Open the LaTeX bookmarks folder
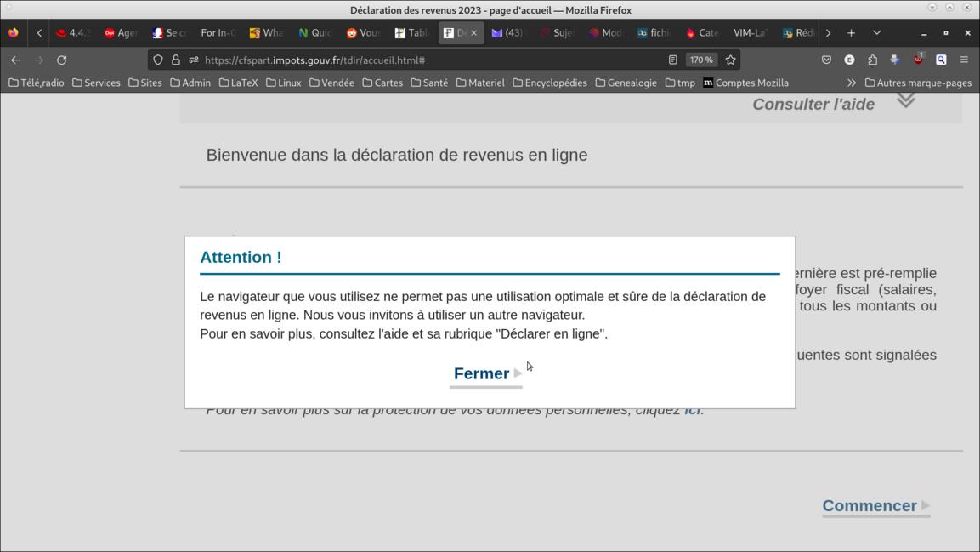The height and width of the screenshot is (552, 980). pyautogui.click(x=238, y=83)
